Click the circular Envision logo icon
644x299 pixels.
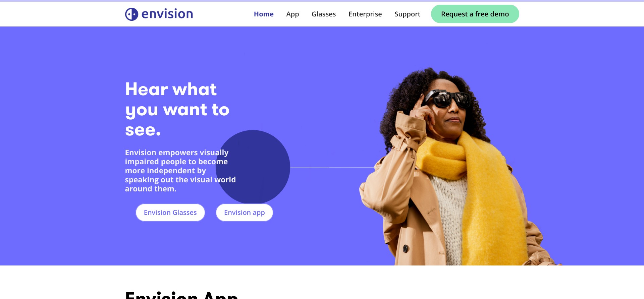pyautogui.click(x=131, y=14)
